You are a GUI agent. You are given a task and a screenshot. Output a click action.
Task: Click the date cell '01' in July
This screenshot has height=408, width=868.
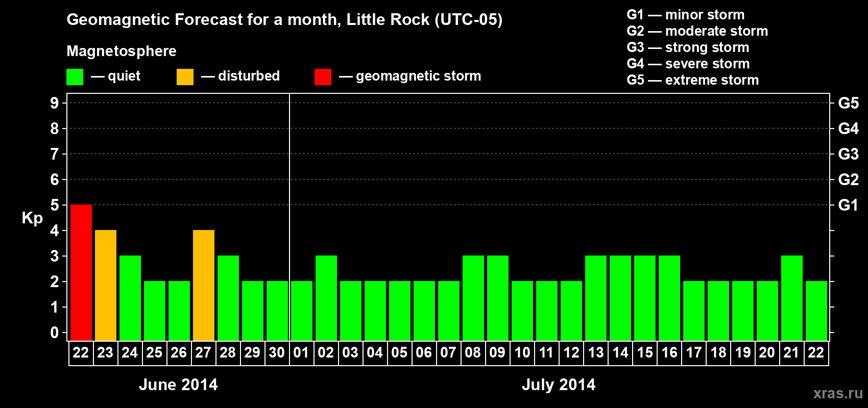click(302, 353)
